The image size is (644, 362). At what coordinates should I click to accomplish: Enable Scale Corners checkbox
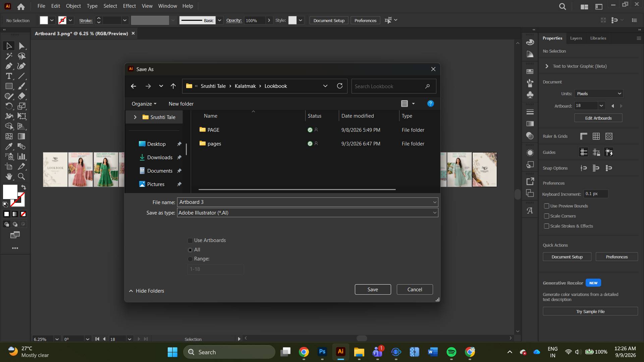tap(547, 216)
